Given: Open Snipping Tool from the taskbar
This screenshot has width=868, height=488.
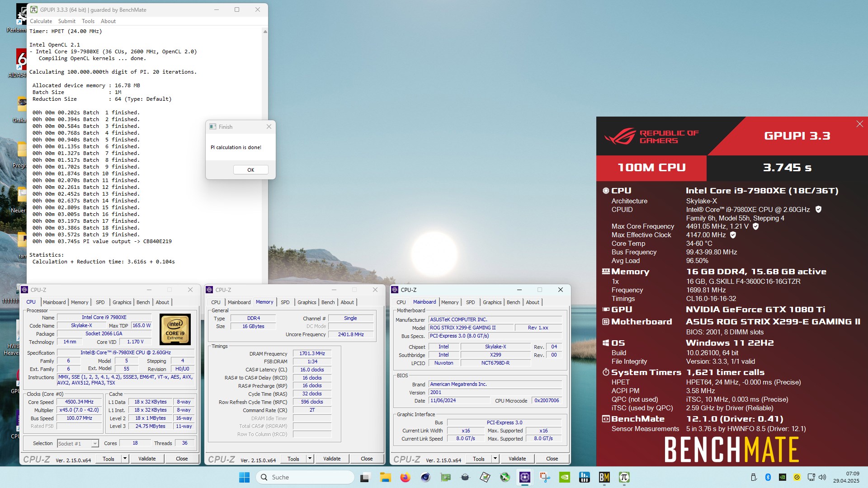Looking at the screenshot, I should [545, 477].
